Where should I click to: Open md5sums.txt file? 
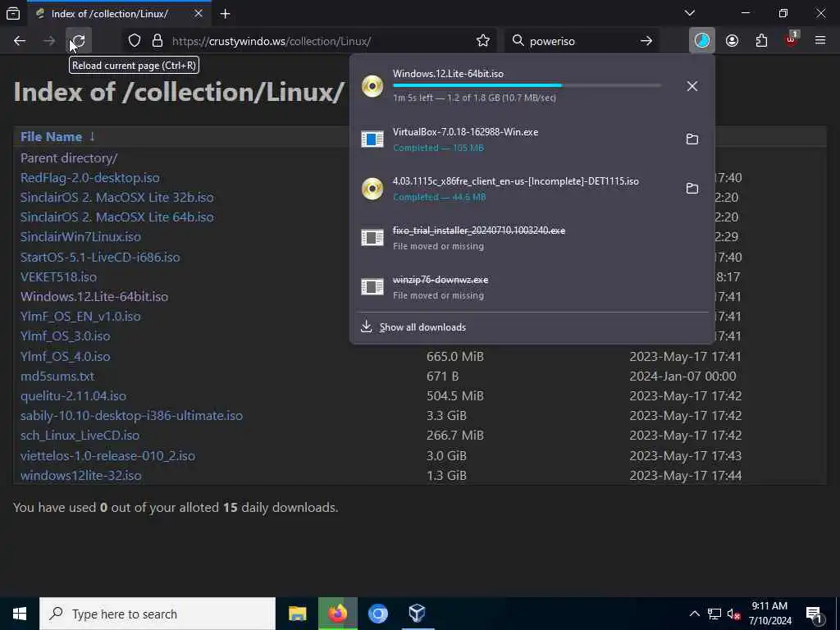(x=57, y=376)
